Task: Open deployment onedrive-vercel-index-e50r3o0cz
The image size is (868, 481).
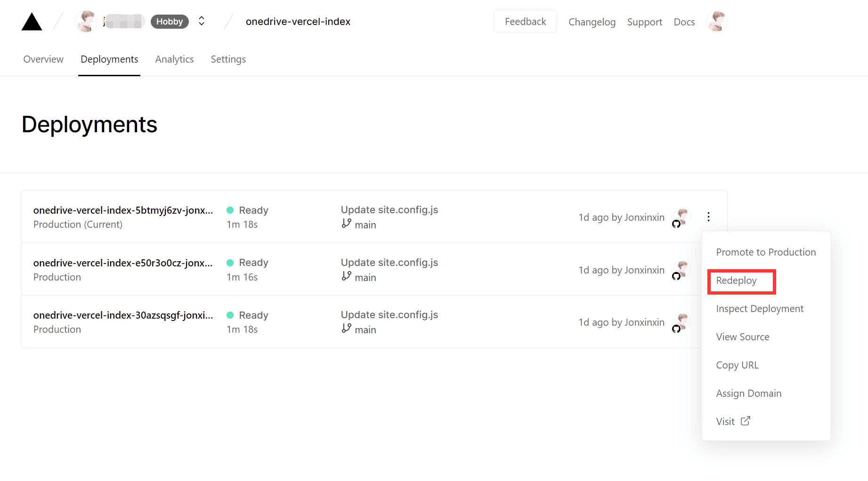Action: coord(123,263)
